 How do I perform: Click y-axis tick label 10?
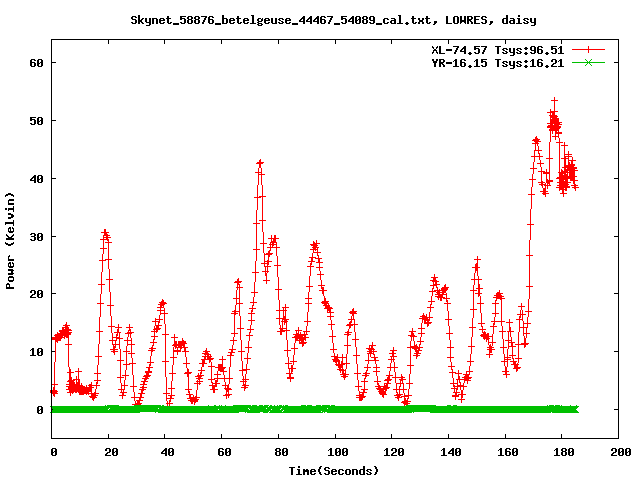[36, 352]
